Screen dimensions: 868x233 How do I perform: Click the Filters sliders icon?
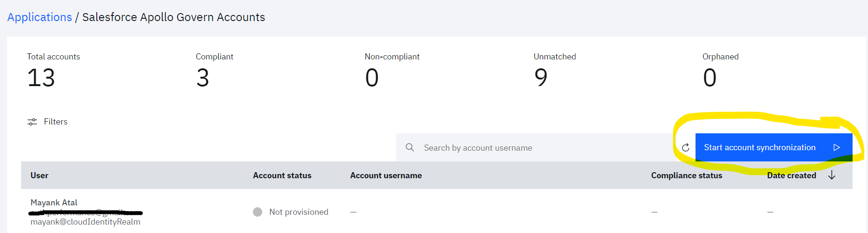[x=32, y=122]
